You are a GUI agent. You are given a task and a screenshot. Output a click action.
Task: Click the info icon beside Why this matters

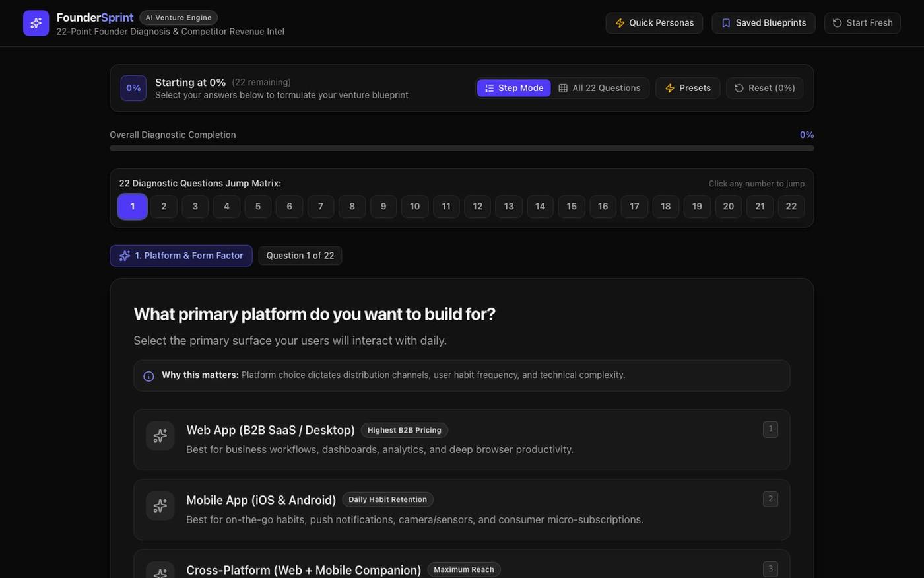148,376
